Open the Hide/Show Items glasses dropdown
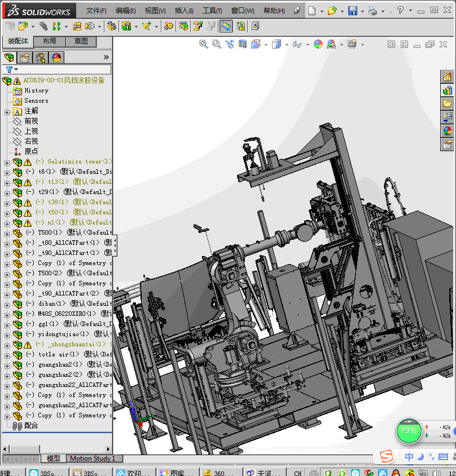Screen dimensions: 456x476 pyautogui.click(x=297, y=44)
